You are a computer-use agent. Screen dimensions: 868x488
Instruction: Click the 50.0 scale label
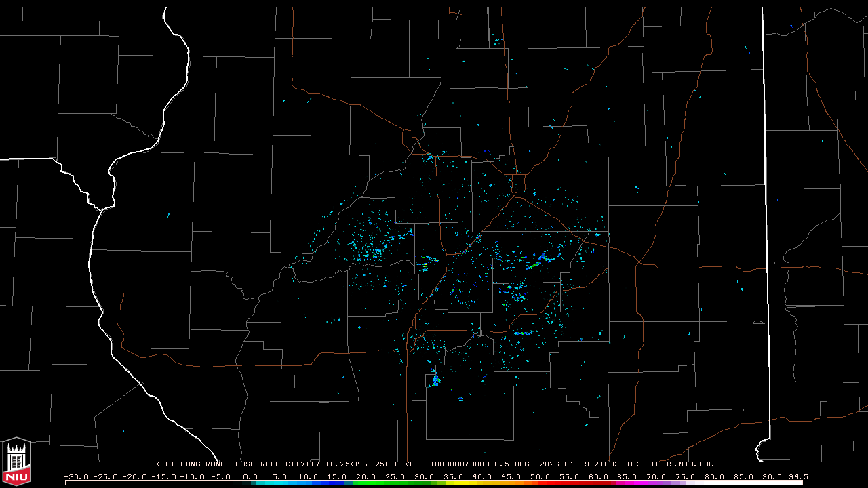click(540, 476)
